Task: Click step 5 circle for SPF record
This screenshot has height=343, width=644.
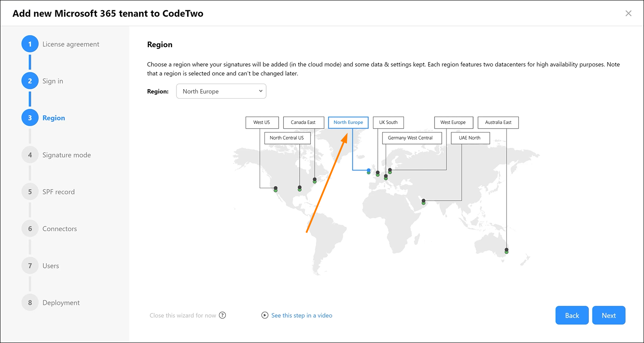Action: [x=30, y=192]
